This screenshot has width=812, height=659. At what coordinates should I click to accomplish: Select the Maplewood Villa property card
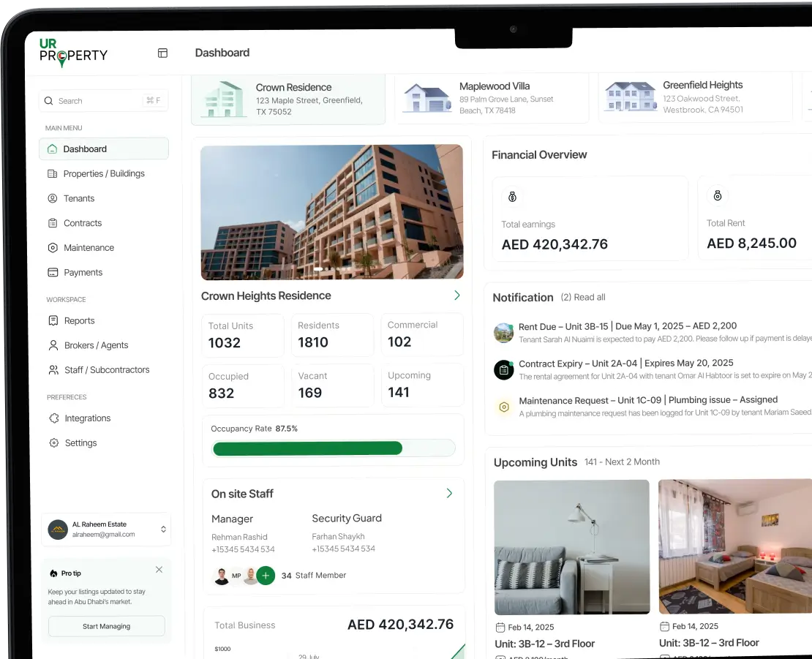click(x=491, y=98)
